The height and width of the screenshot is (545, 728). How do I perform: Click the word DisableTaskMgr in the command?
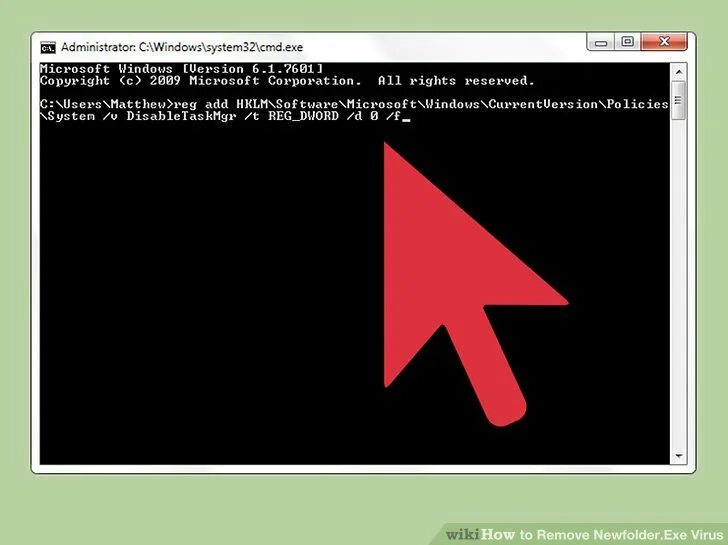(182, 116)
